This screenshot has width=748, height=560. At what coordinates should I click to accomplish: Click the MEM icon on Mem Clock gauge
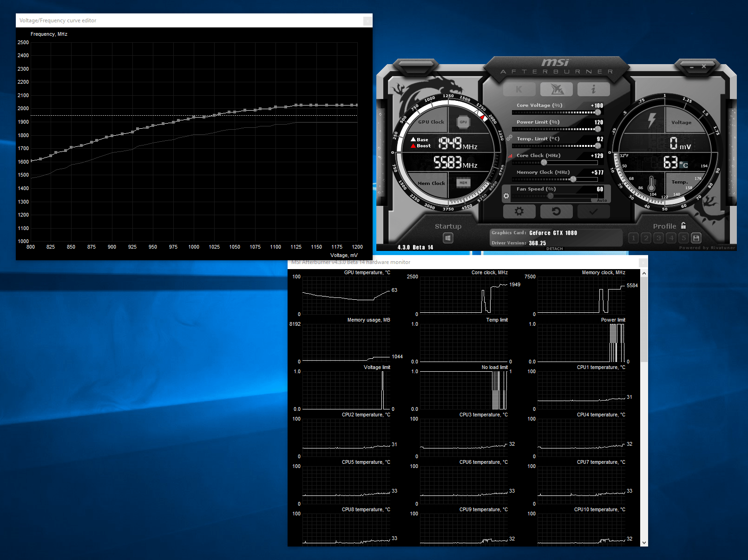tap(463, 183)
